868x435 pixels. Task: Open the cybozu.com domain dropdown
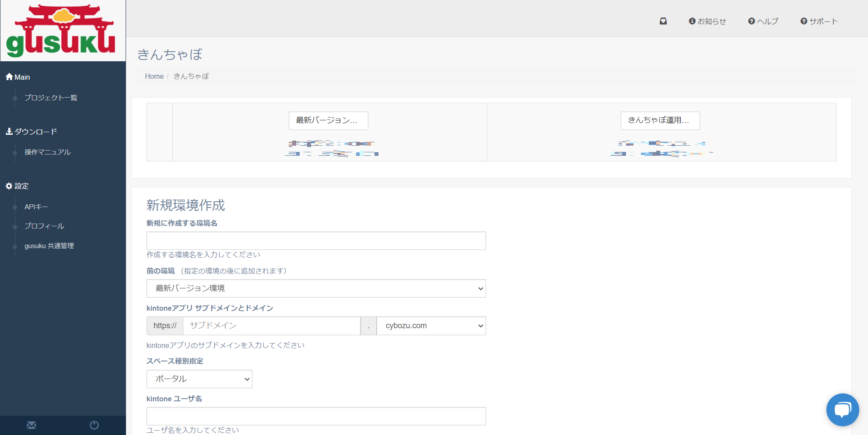coord(431,326)
